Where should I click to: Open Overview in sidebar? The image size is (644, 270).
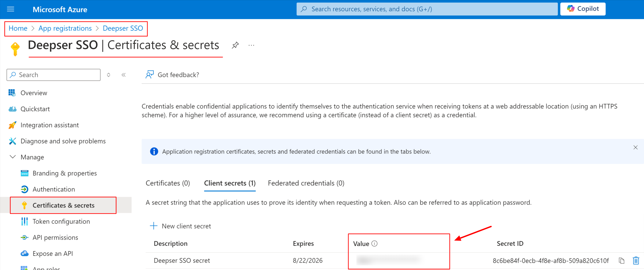[34, 93]
